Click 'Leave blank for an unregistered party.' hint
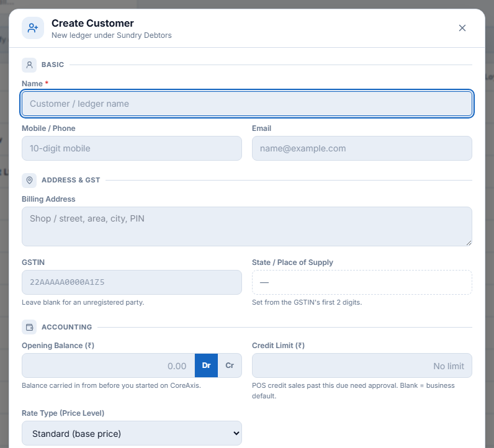Image resolution: width=494 pixels, height=448 pixels. coord(83,302)
